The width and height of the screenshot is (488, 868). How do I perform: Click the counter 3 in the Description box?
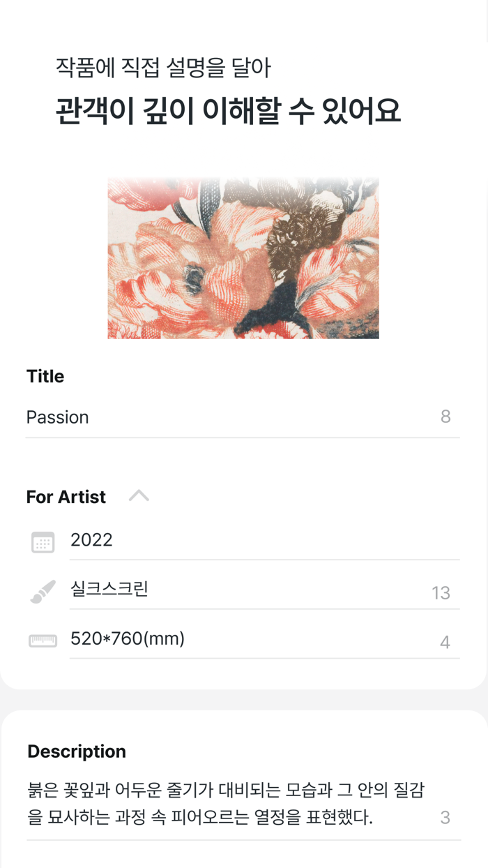click(445, 815)
